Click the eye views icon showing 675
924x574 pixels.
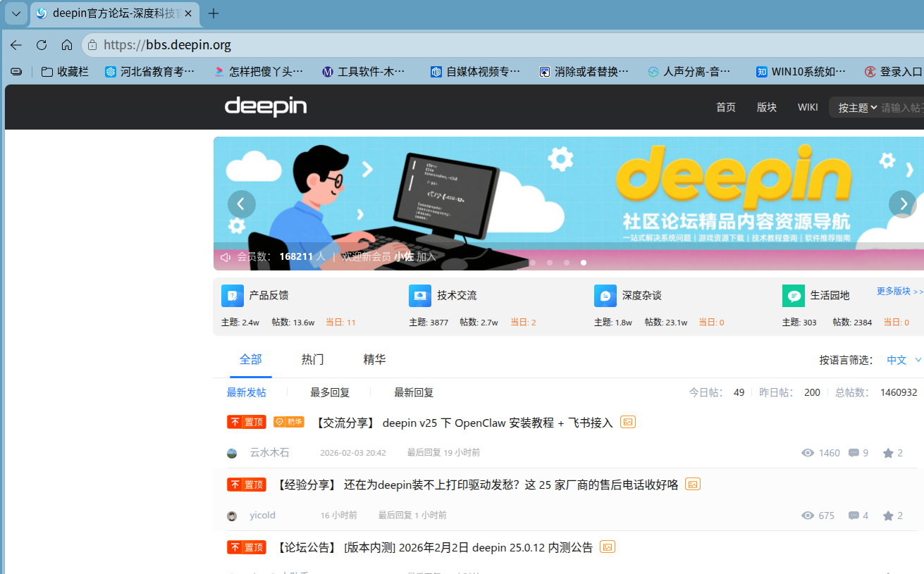click(808, 516)
